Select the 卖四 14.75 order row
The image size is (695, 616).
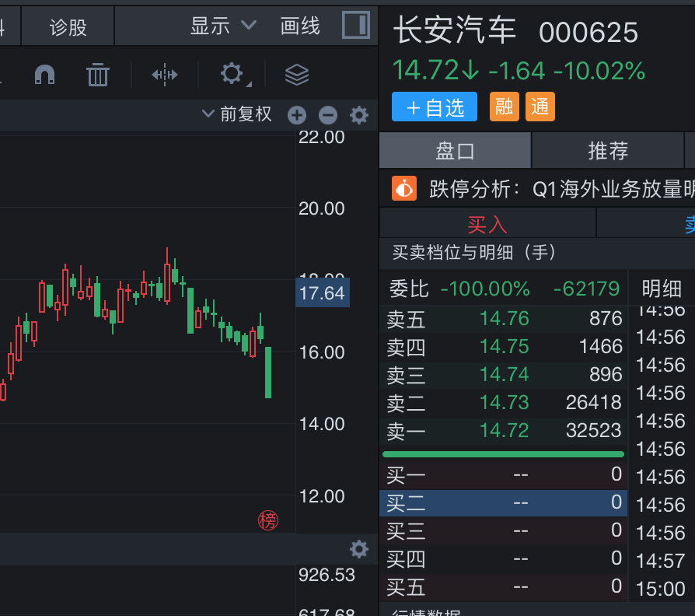tap(504, 347)
